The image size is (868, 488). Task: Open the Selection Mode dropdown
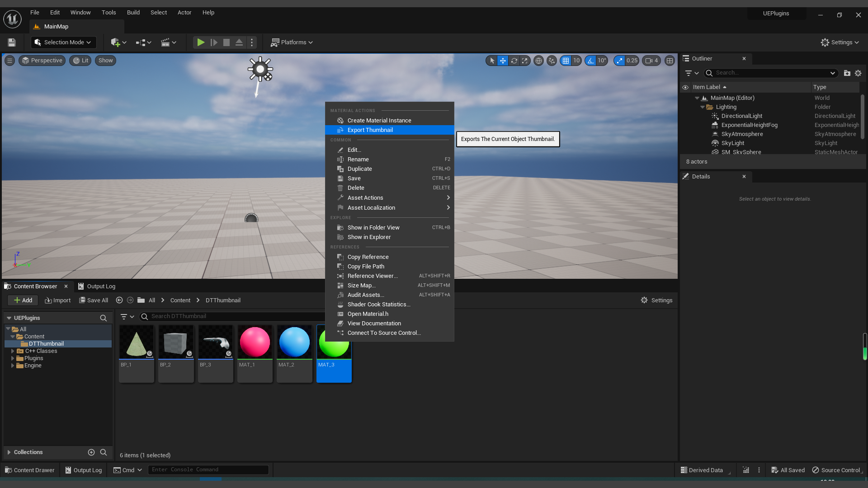click(63, 42)
